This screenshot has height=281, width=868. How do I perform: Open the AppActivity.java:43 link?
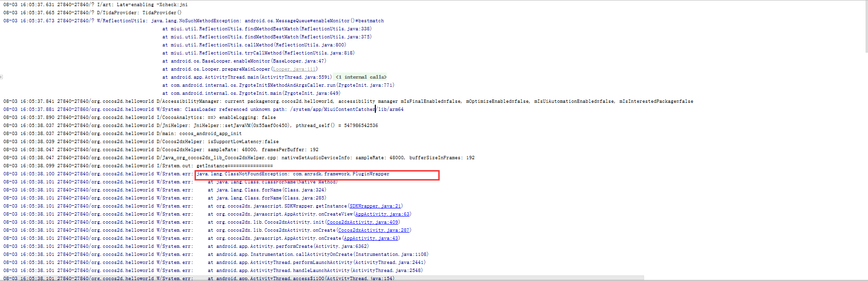point(371,238)
